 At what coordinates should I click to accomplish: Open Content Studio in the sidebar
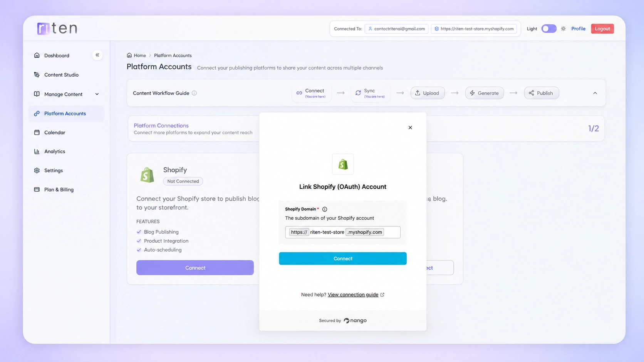[61, 75]
